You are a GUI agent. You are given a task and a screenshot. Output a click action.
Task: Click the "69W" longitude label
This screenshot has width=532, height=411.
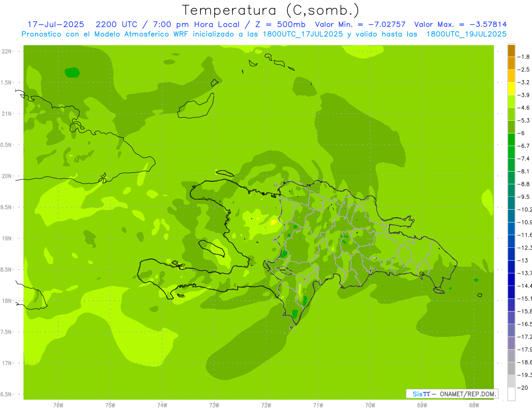[422, 405]
